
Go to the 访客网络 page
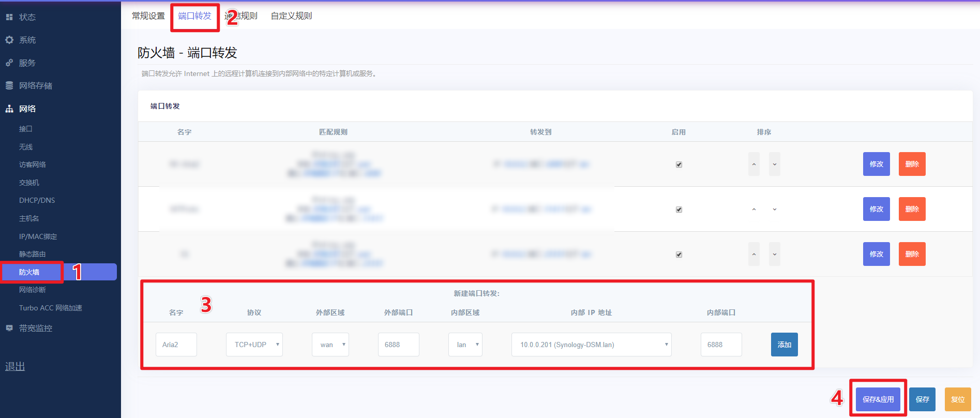(33, 165)
